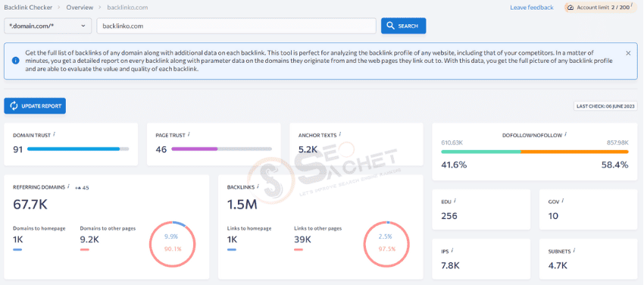Click the info icon beside Domain Trust
Image resolution: width=644 pixels, height=285 pixels.
click(55, 134)
